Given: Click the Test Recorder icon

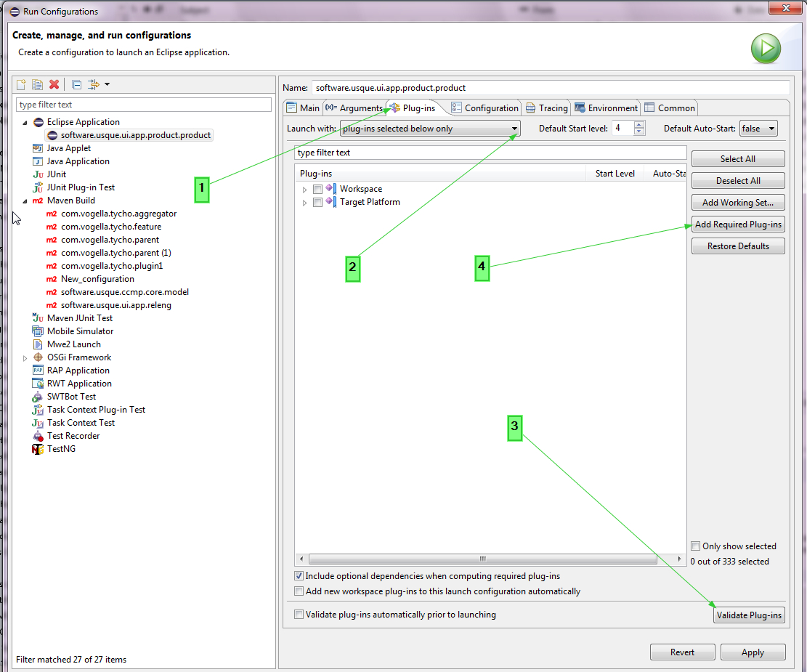Looking at the screenshot, I should (x=38, y=436).
